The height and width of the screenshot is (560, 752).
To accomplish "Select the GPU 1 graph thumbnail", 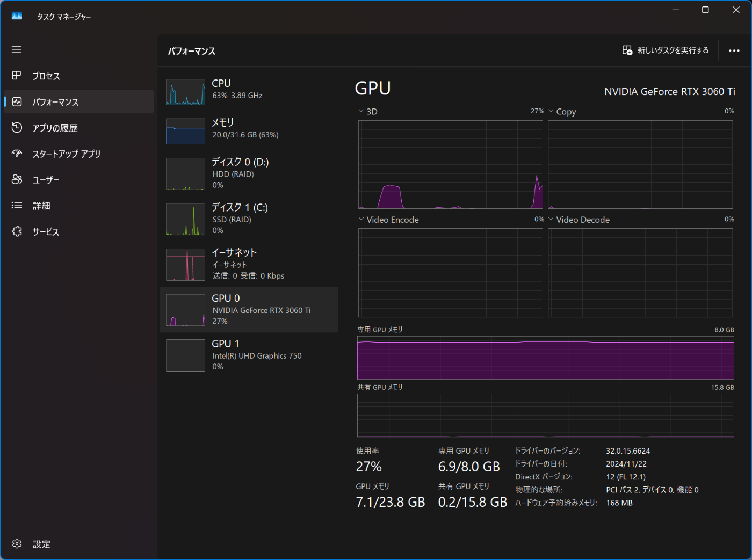I will click(x=185, y=355).
